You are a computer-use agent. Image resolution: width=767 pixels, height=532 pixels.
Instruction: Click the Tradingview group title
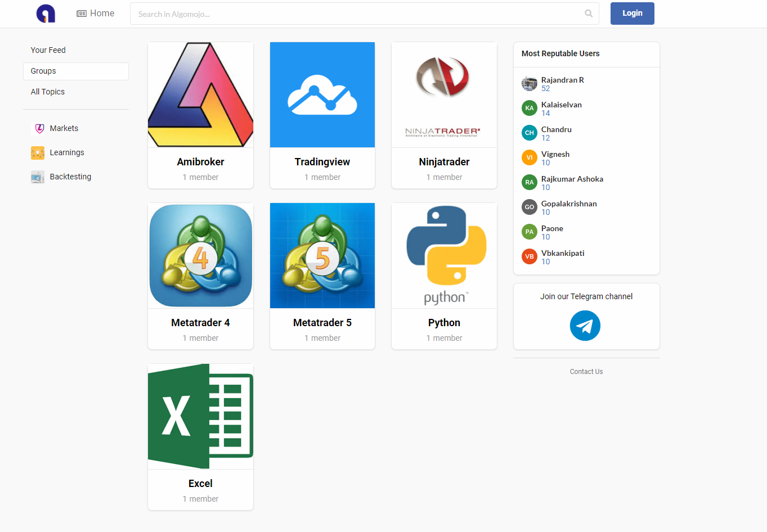pos(322,162)
